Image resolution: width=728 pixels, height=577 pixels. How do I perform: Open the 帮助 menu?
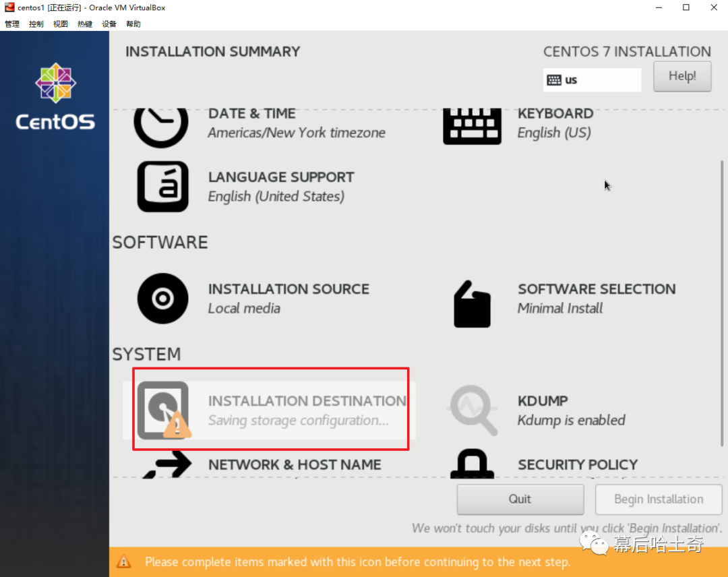133,24
